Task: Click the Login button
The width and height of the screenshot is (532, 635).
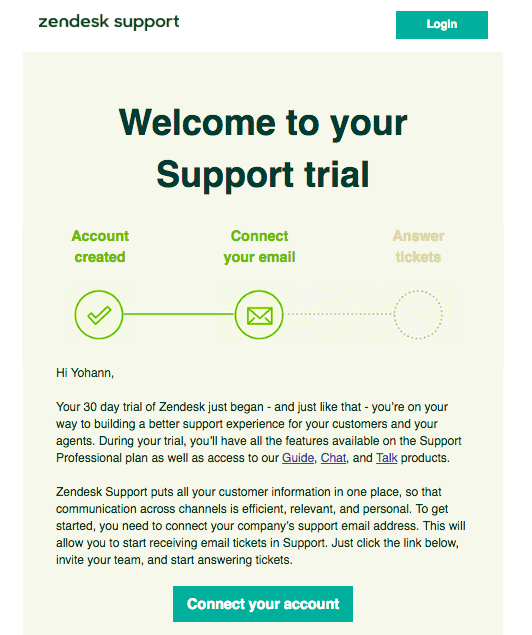Action: click(442, 25)
